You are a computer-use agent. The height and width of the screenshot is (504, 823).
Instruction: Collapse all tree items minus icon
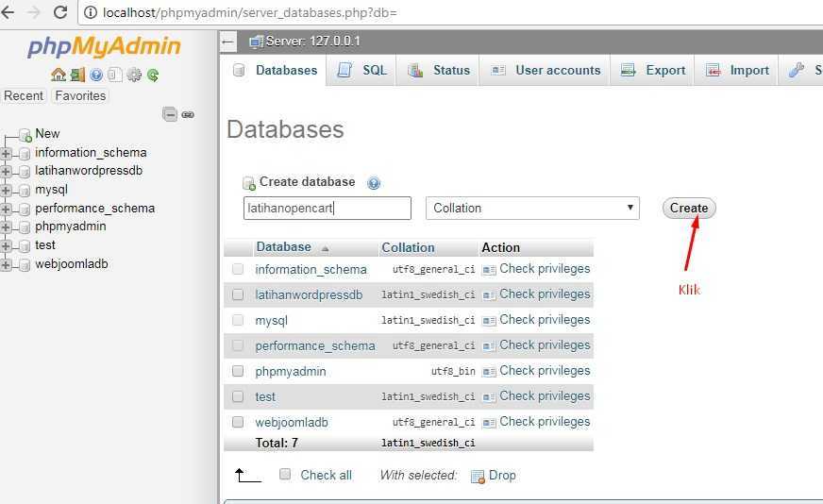(x=170, y=114)
